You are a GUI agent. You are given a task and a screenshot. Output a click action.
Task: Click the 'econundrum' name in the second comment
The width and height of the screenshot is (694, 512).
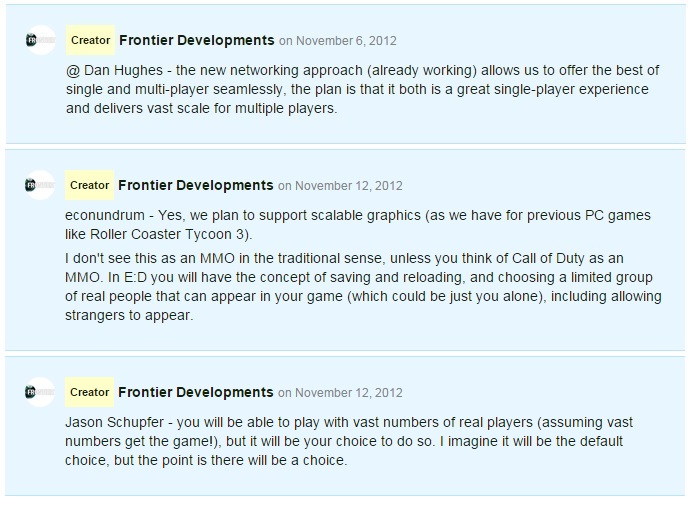105,216
